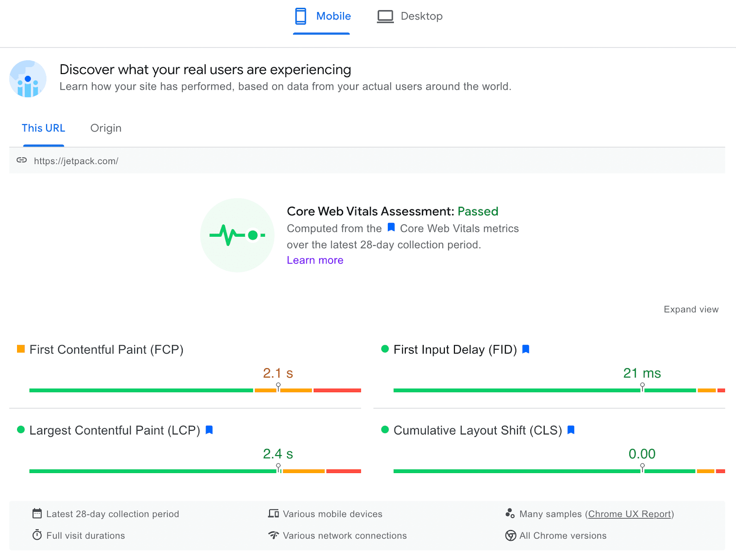Click the Expand view button
The image size is (736, 560).
click(691, 309)
